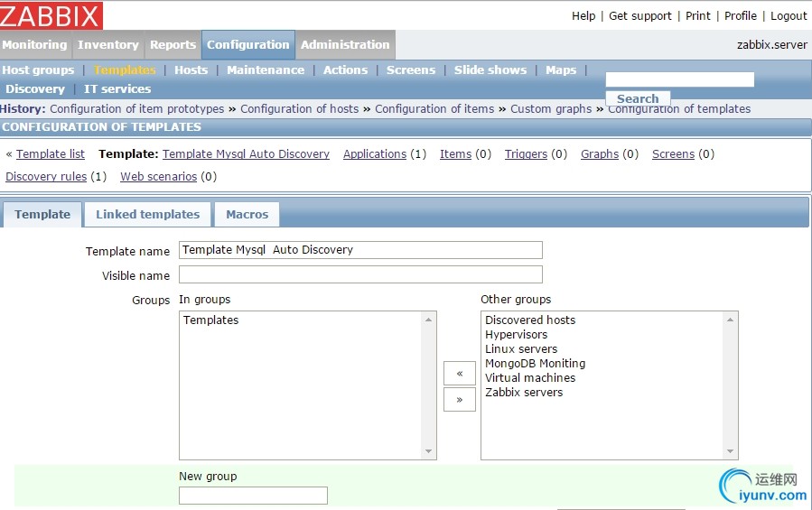Click the Search button
The width and height of the screenshot is (812, 510).
click(638, 98)
